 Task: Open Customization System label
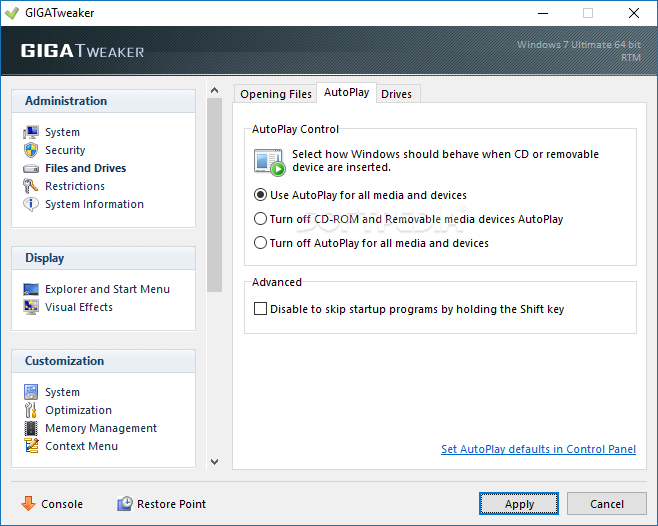tap(63, 392)
